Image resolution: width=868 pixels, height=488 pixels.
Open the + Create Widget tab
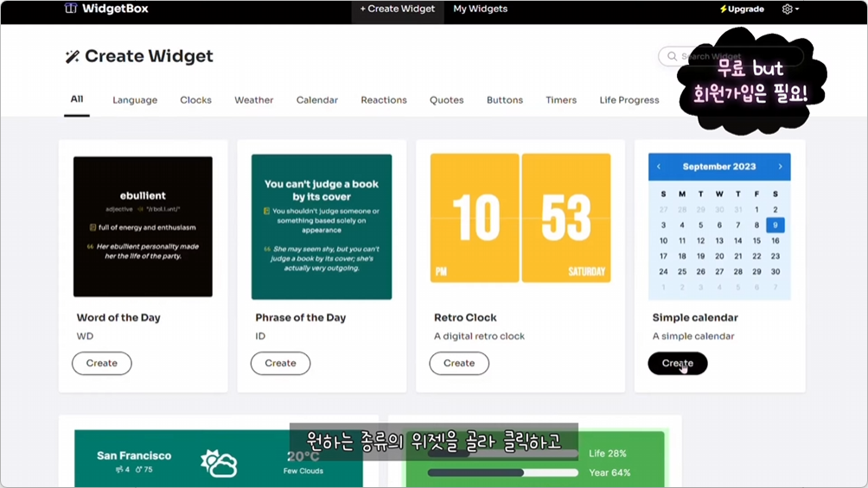pos(398,9)
